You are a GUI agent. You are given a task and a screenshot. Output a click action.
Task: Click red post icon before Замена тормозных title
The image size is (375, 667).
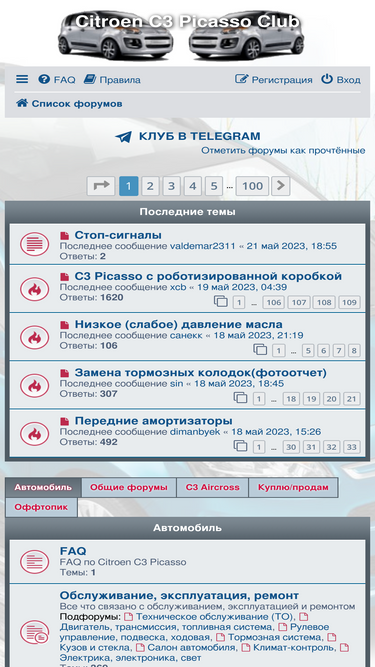click(x=64, y=373)
